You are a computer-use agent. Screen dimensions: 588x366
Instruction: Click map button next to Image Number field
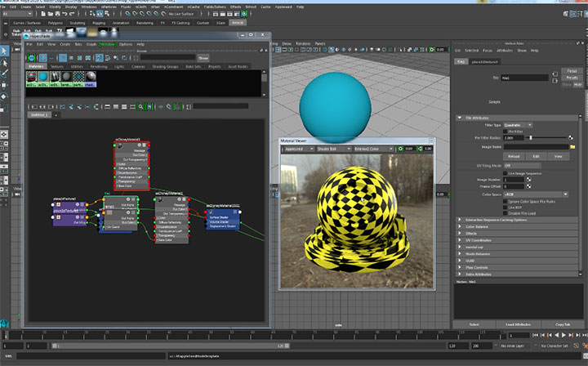528,180
